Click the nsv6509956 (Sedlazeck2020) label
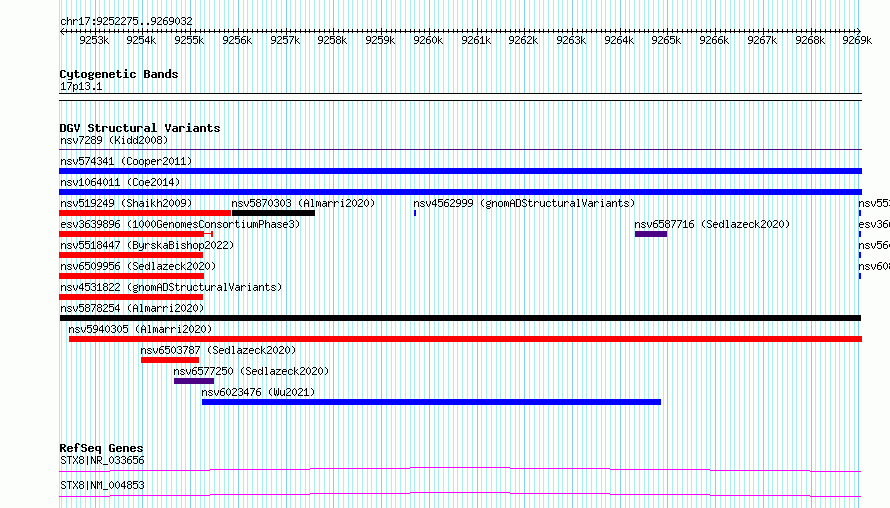This screenshot has width=890, height=508. click(138, 266)
